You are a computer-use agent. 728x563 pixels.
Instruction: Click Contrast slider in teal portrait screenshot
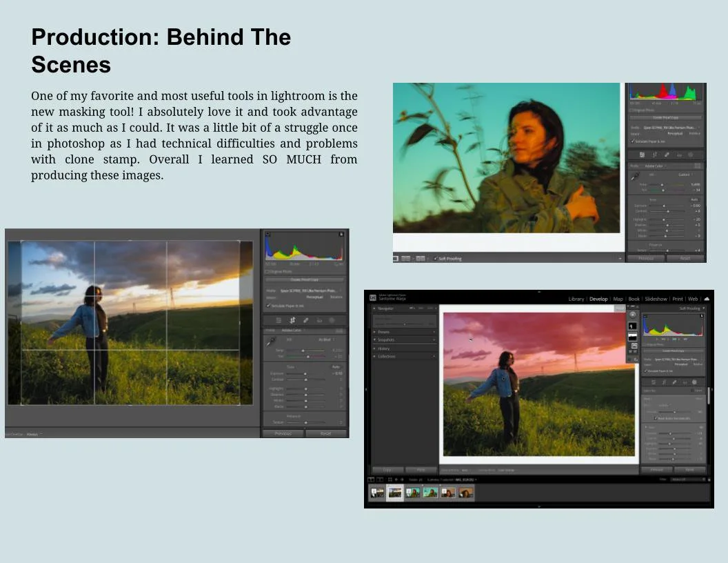[667, 211]
